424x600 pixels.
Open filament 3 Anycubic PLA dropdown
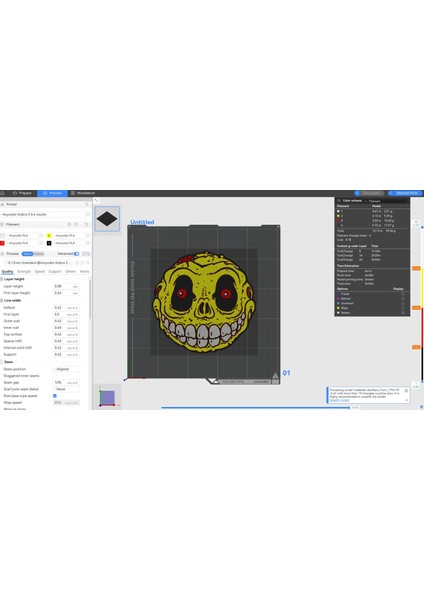click(22, 243)
